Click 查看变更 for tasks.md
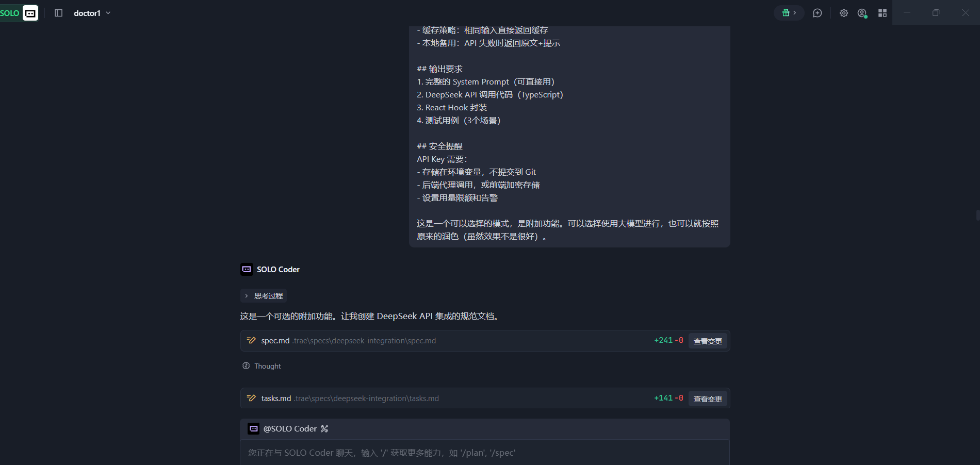This screenshot has height=465, width=980. (707, 399)
